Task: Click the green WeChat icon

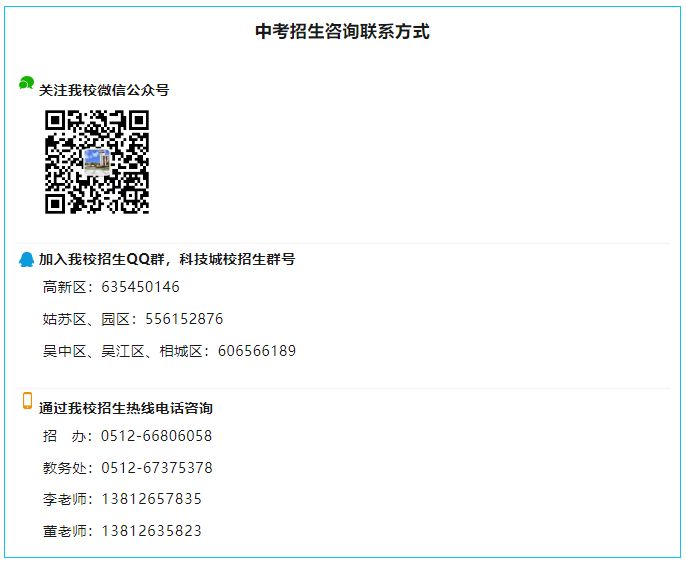Action: click(x=26, y=83)
